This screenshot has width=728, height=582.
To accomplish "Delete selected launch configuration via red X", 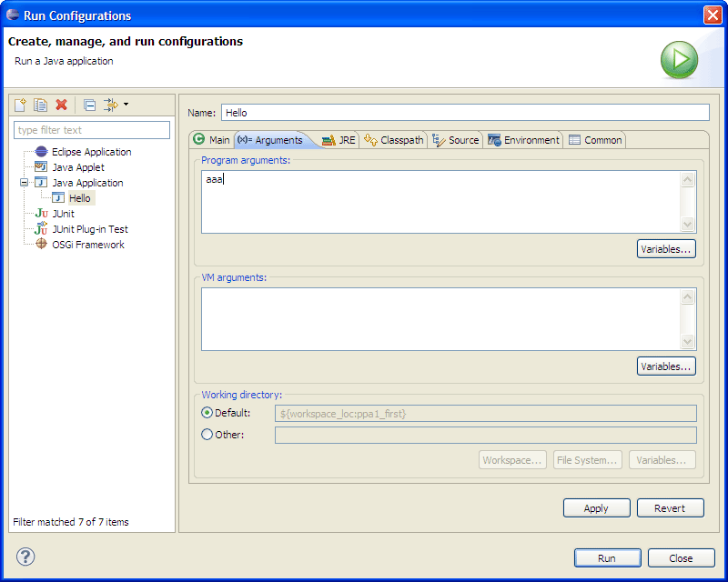I will pyautogui.click(x=61, y=105).
